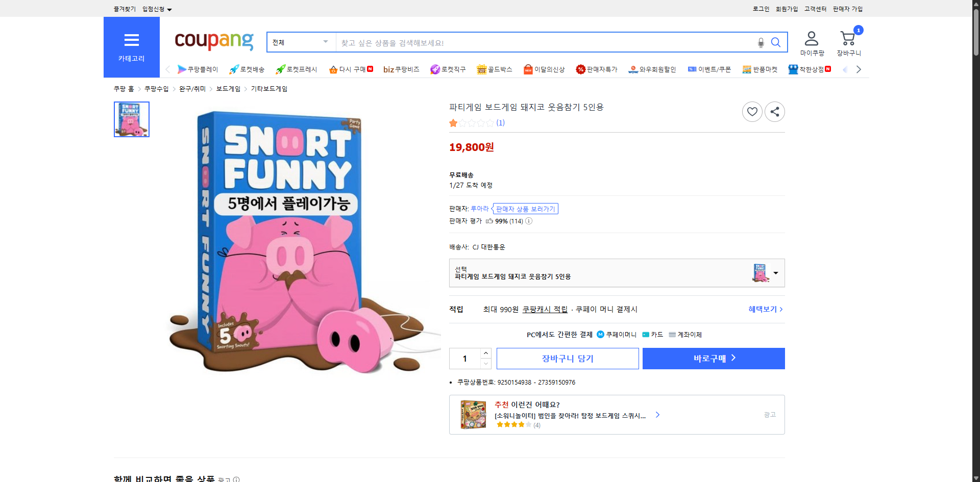Click the search magnifier icon
This screenshot has height=482, width=980.
click(776, 43)
